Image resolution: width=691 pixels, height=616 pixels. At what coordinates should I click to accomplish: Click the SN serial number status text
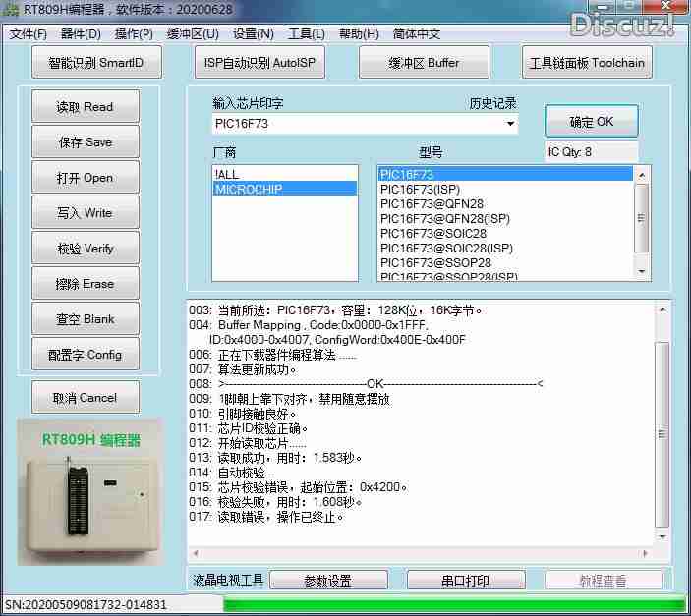pyautogui.click(x=86, y=604)
